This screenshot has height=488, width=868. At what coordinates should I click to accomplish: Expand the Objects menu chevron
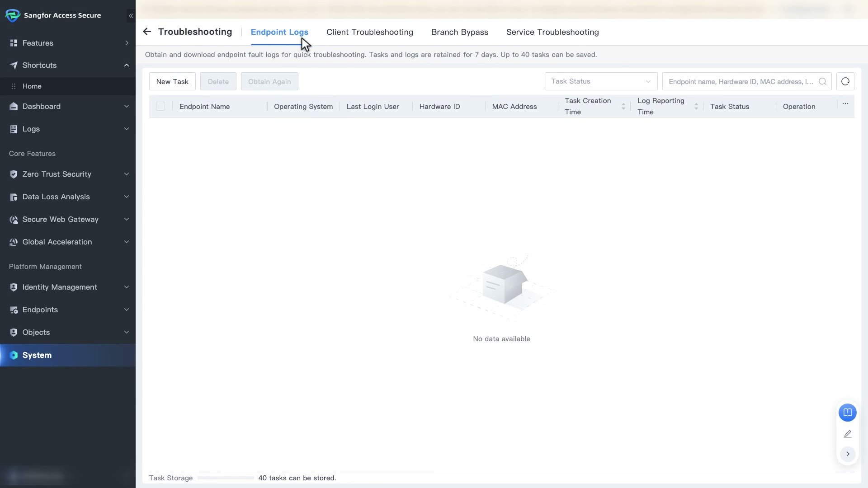coord(127,332)
